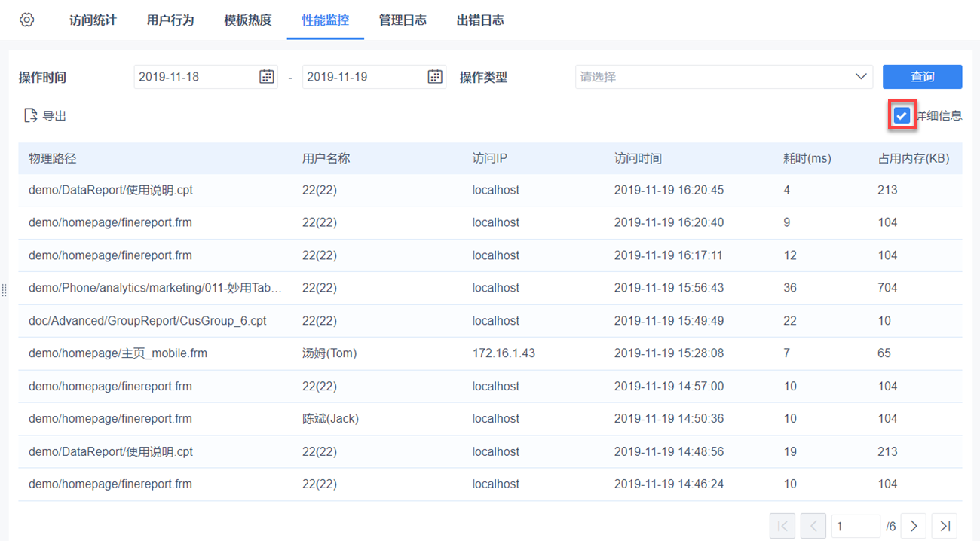980x541 pixels.
Task: Click user name 汤姆(Tom)
Action: click(329, 353)
